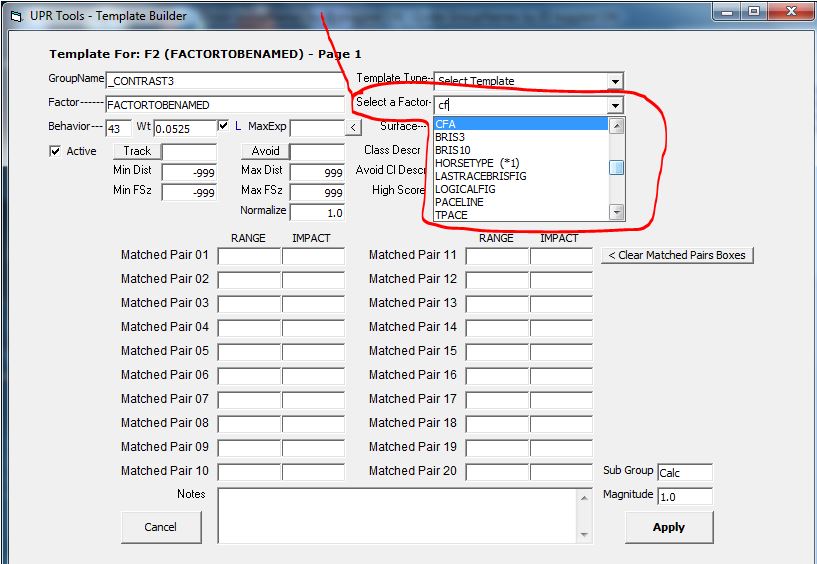Screen dimensions: 817x564
Task: Click the GroupName input field
Action: [x=225, y=81]
